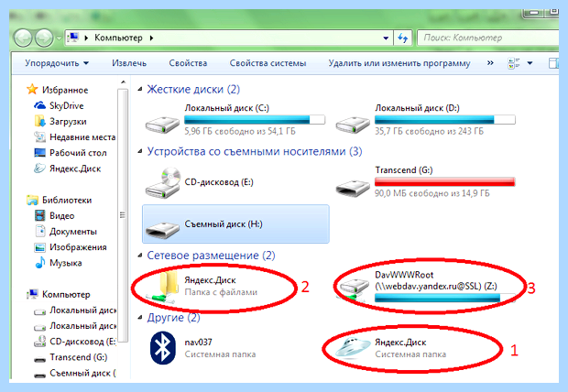The width and height of the screenshot is (568, 392).
Task: Click the D: drive capacity bar
Action: pyautogui.click(x=445, y=120)
